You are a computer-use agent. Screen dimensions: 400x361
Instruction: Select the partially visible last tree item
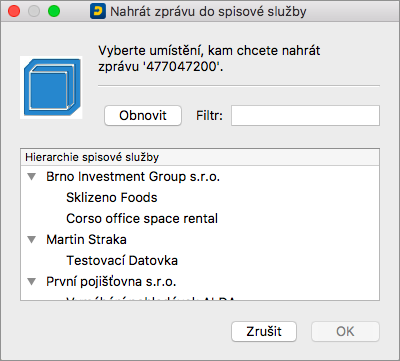151,298
